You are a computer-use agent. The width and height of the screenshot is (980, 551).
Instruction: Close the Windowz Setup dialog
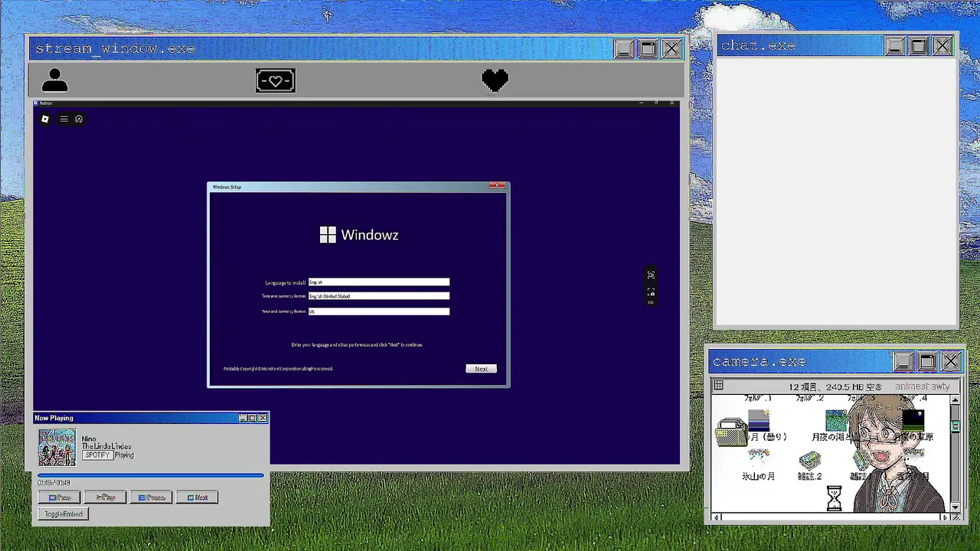click(498, 186)
